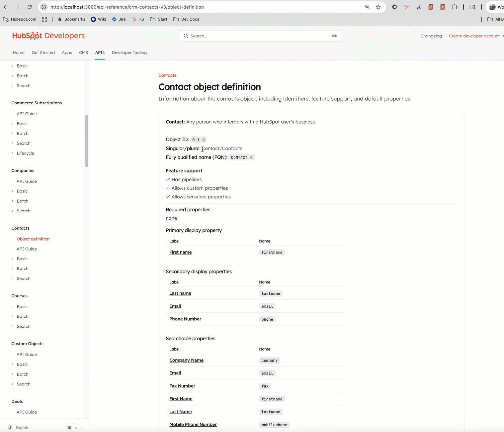
Task: Open the Developer Tooling menu item
Action: (x=129, y=53)
